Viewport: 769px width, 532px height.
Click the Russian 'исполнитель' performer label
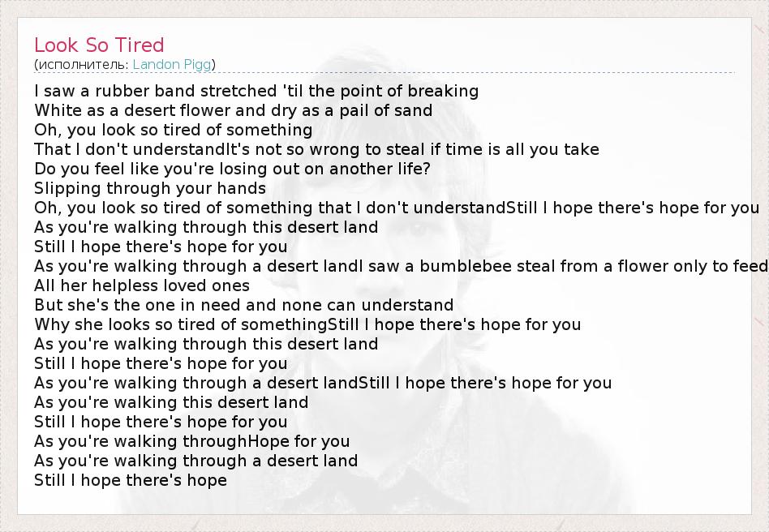82,64
